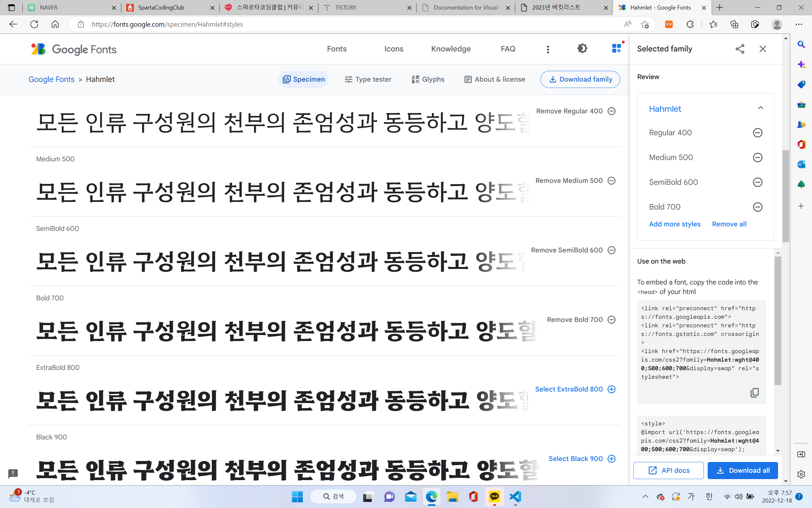Send feedback via the exclamation icon
Viewport: 812px width, 508px height.
(x=13, y=473)
